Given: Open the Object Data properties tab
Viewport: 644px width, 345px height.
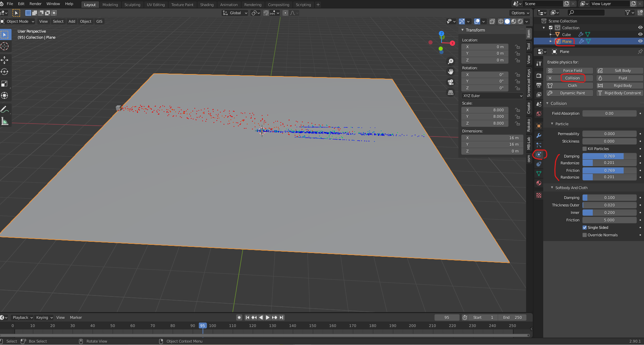Looking at the screenshot, I should (x=539, y=174).
